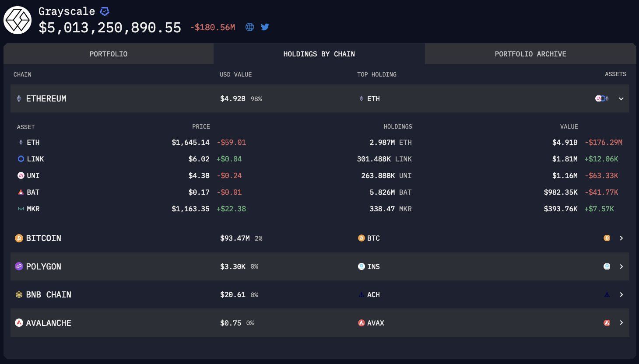The width and height of the screenshot is (639, 364).
Task: Click the Polygon chain icon
Action: pyautogui.click(x=19, y=266)
